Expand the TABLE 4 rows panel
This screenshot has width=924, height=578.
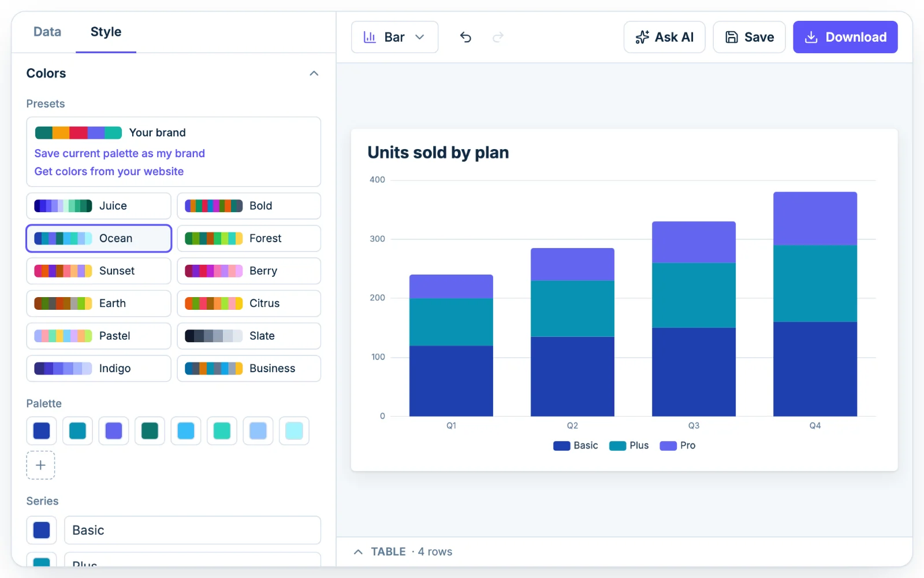pos(403,552)
